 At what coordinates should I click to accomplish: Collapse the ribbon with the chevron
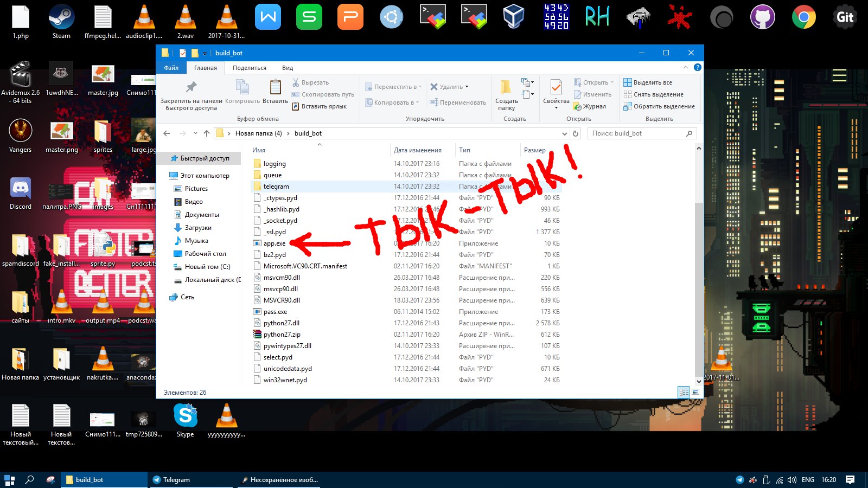[x=686, y=67]
